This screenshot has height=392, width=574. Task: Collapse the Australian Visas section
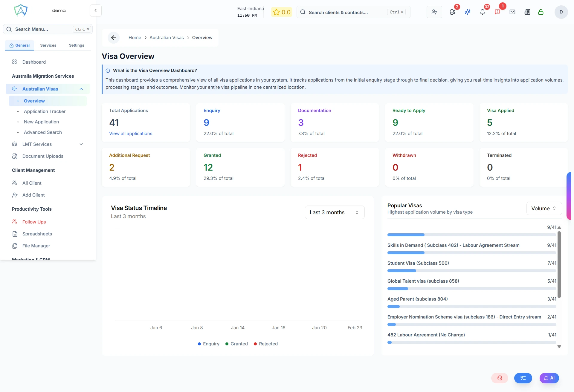81,89
